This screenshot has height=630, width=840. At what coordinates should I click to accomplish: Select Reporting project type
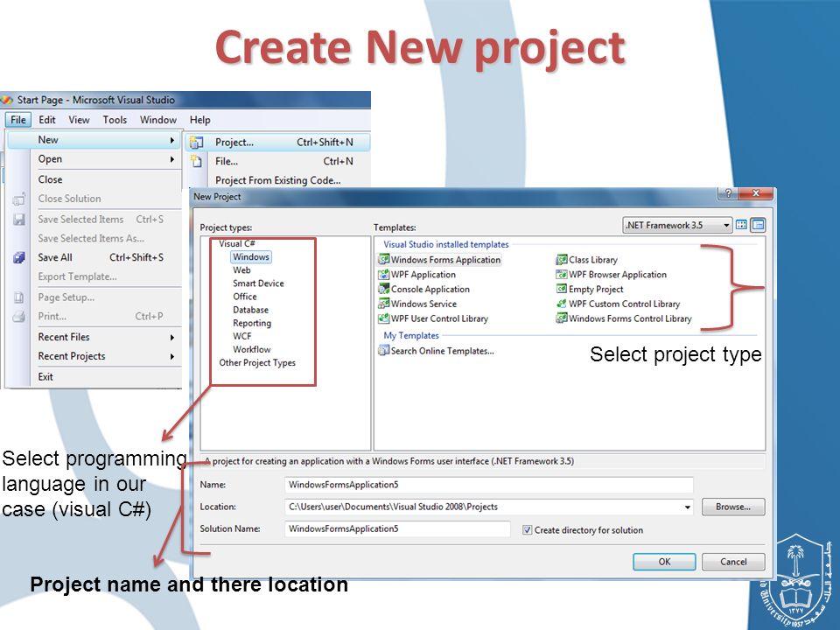[x=252, y=323]
